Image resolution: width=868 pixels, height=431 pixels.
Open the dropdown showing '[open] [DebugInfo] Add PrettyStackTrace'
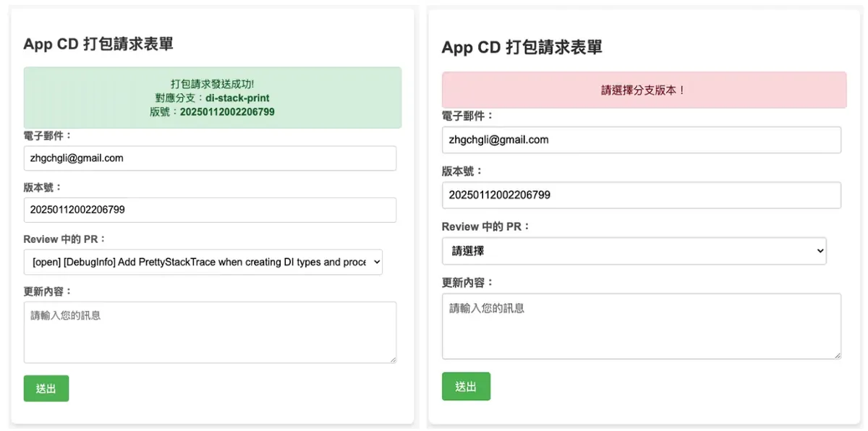pos(203,263)
